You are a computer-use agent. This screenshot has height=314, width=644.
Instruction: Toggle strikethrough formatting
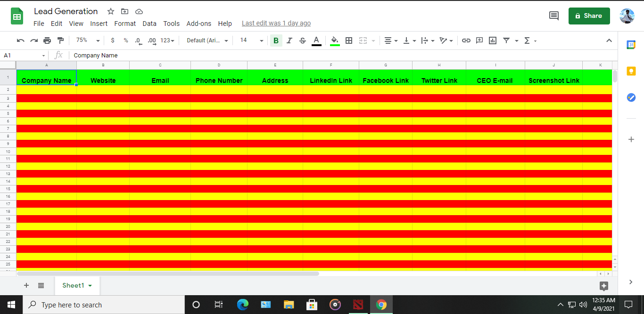(303, 40)
